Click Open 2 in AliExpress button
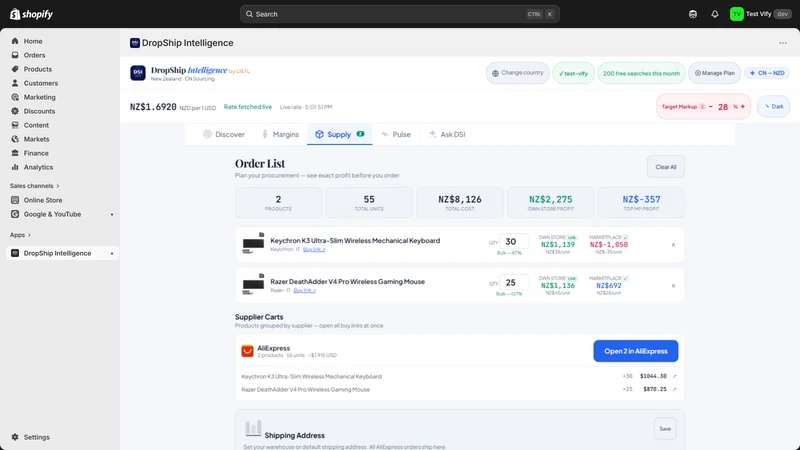This screenshot has width=800, height=450. [636, 351]
